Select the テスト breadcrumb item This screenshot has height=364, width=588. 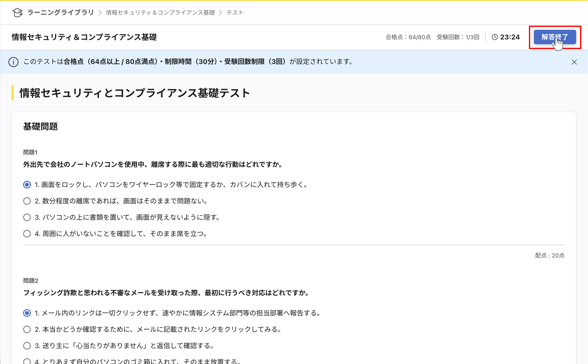234,12
